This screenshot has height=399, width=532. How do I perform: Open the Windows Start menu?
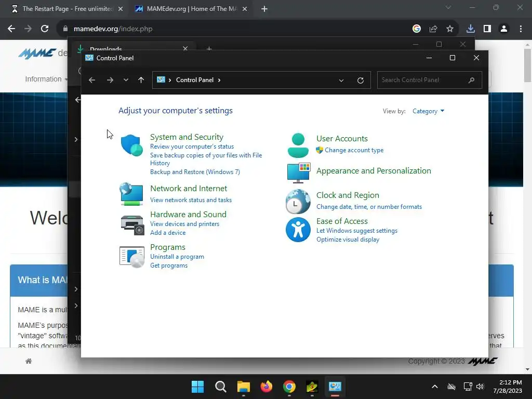[x=197, y=387]
